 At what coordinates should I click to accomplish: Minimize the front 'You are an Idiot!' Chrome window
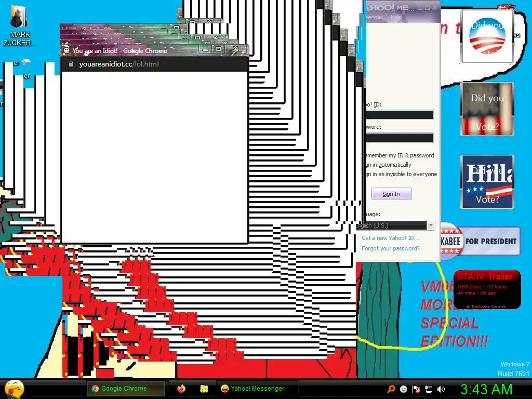click(x=205, y=49)
